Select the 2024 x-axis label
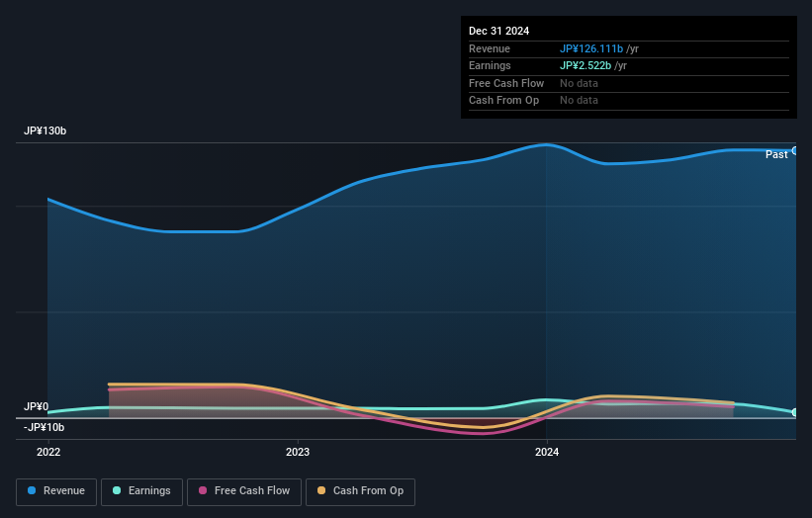 [547, 452]
